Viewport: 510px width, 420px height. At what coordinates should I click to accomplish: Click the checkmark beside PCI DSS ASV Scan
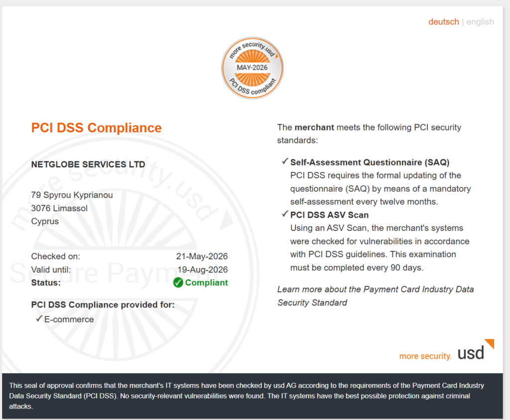tap(285, 214)
